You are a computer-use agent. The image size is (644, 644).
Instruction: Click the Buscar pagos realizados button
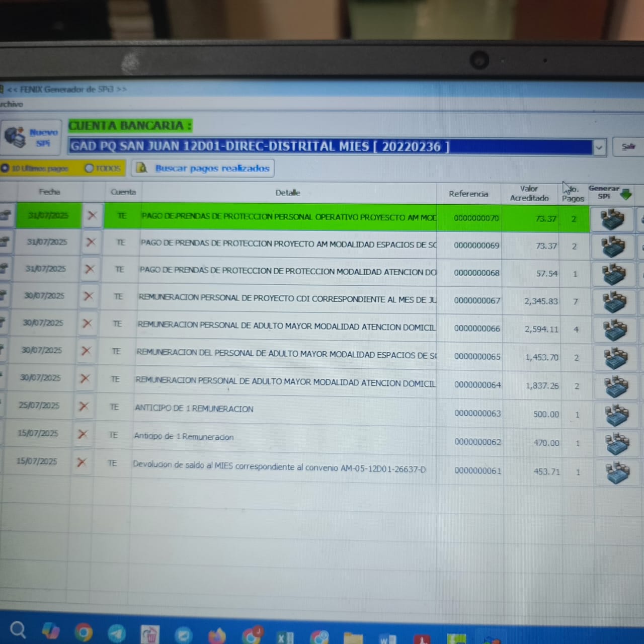pos(203,168)
